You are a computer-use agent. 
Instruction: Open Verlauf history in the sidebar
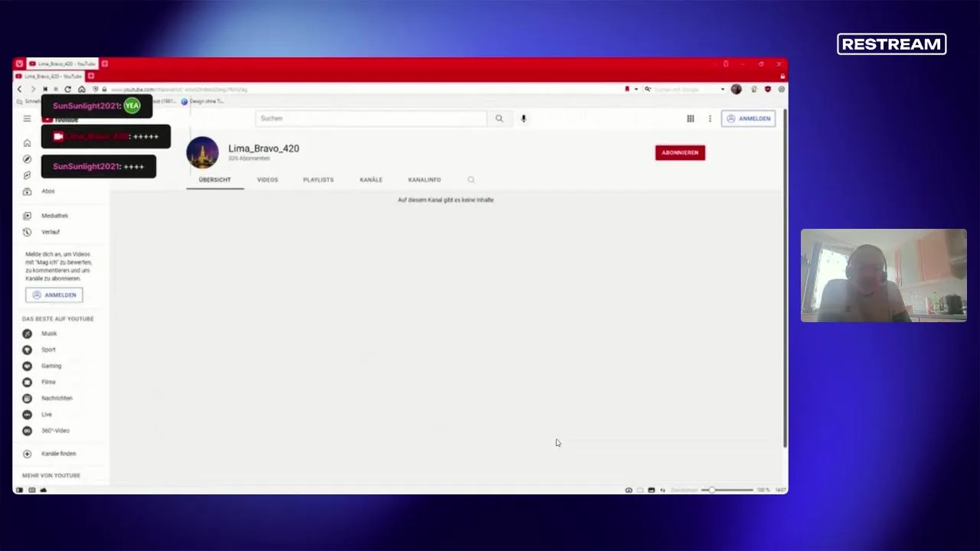tap(51, 232)
